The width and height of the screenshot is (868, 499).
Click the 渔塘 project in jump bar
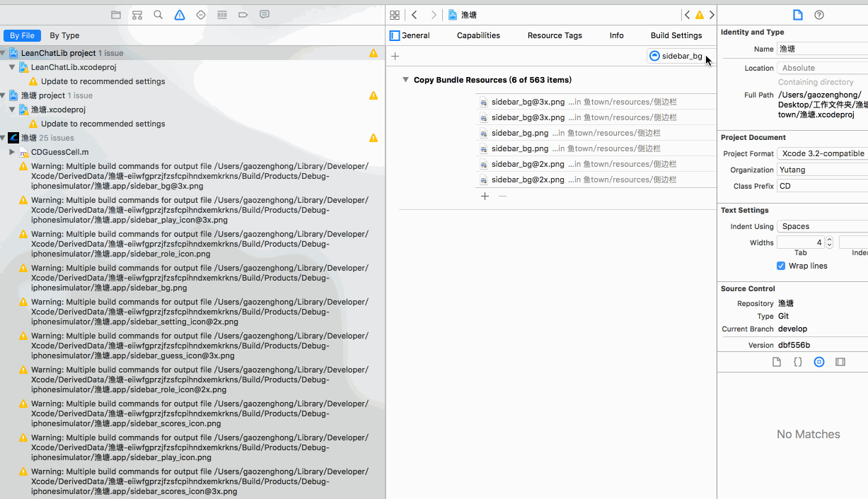click(x=463, y=15)
